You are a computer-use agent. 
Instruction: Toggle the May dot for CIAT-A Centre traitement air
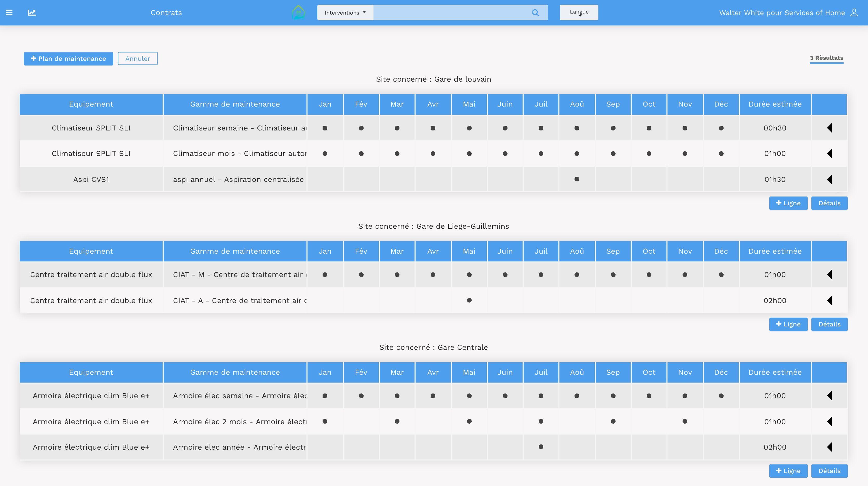[469, 300]
